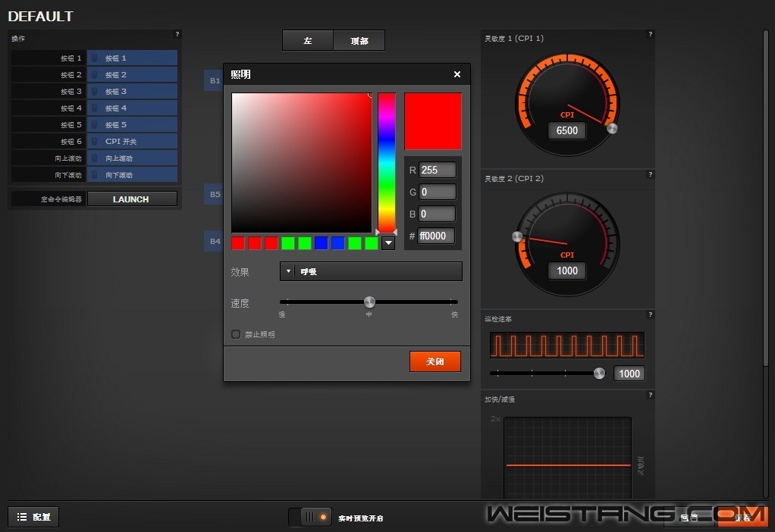Expand the preset swatches dropdown arrow

(x=388, y=243)
